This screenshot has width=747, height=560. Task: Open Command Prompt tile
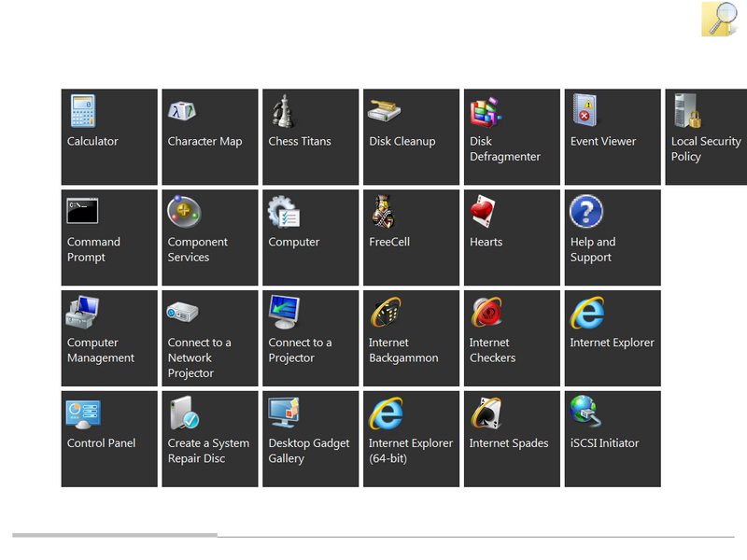coord(109,237)
